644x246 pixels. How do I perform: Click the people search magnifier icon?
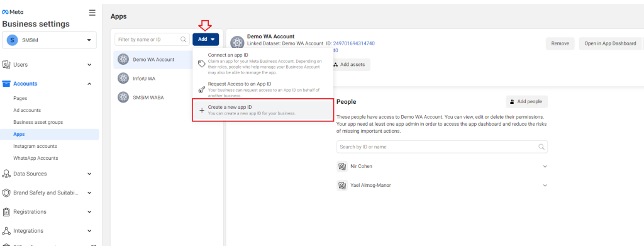point(541,147)
